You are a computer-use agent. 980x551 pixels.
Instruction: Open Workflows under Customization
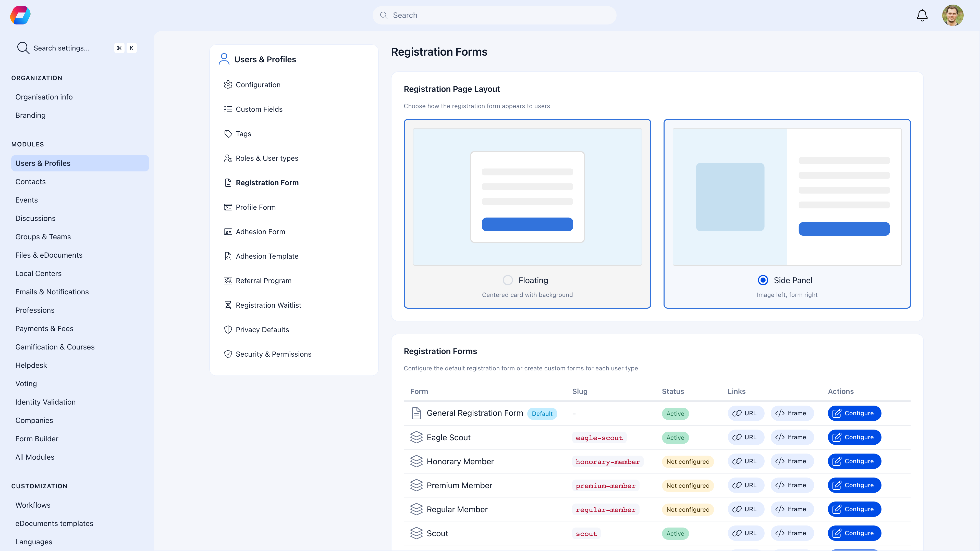pyautogui.click(x=33, y=505)
